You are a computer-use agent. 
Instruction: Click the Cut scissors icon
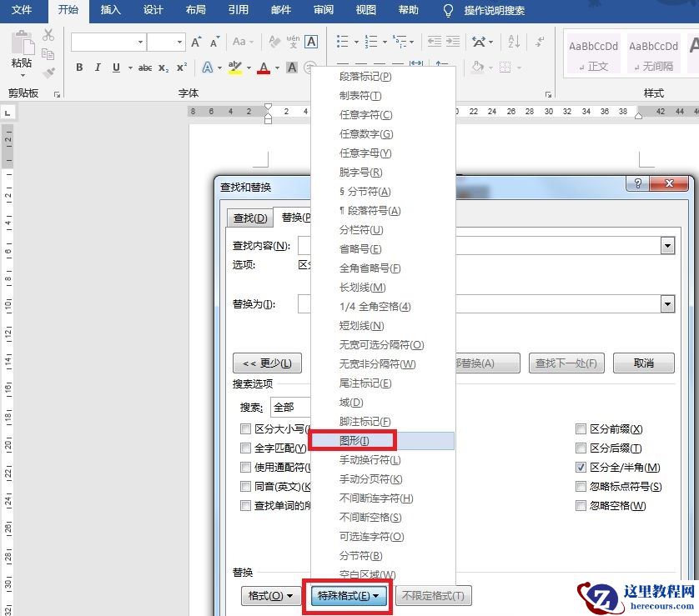tap(48, 35)
